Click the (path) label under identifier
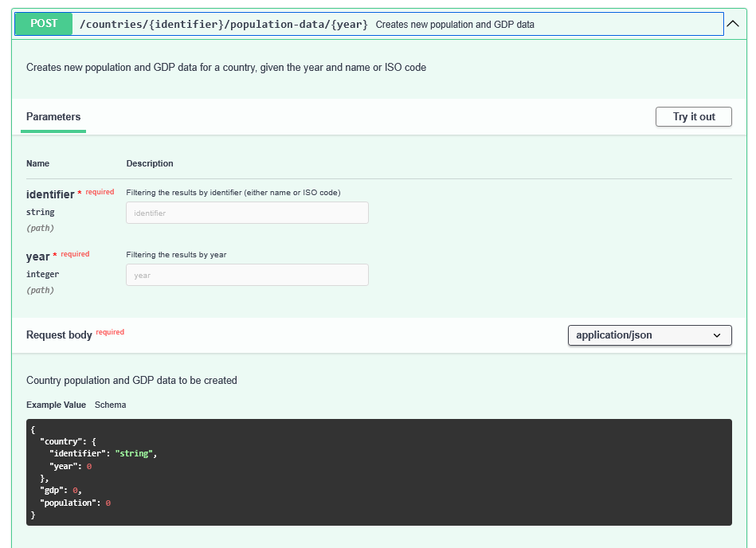The height and width of the screenshot is (548, 756). coord(40,228)
